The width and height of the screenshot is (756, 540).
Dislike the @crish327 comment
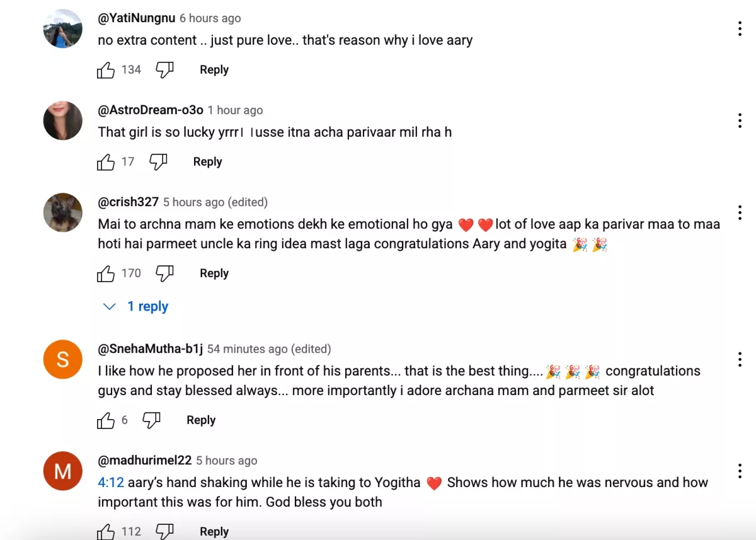coord(164,273)
